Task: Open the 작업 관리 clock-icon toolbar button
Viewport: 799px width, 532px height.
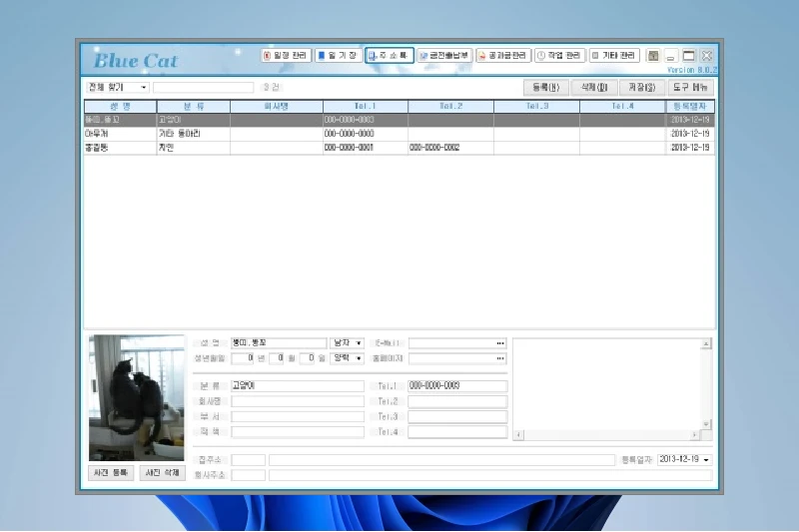Action: 559,56
